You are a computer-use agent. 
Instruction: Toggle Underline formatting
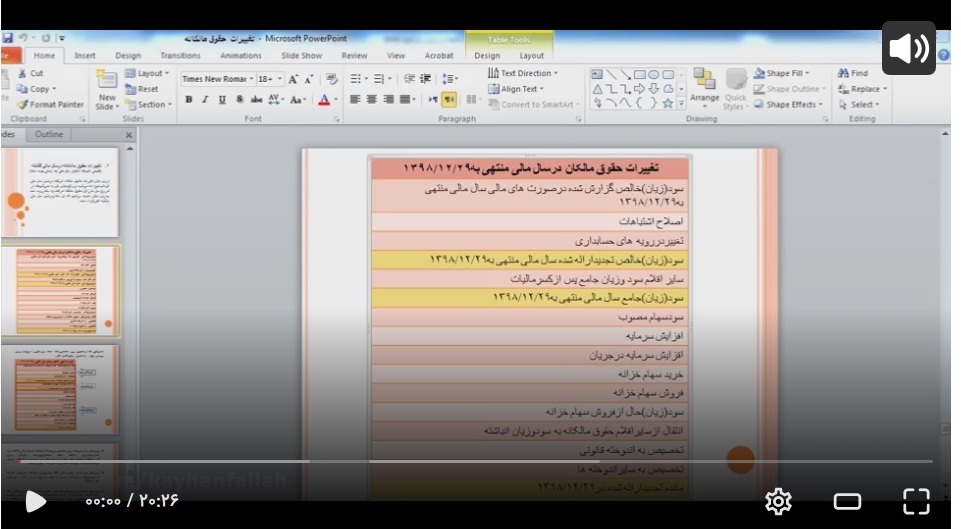pyautogui.click(x=222, y=99)
